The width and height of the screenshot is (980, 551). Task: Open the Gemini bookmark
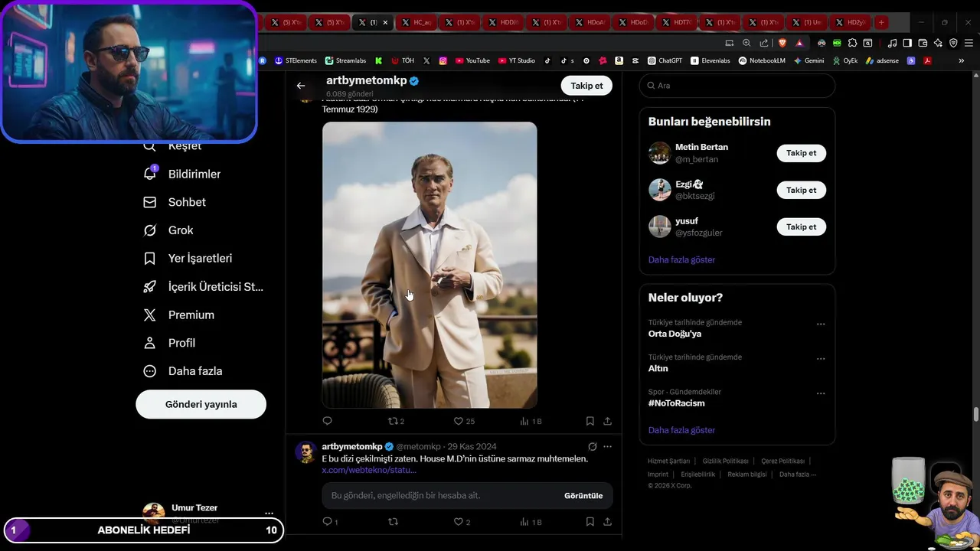tap(808, 60)
